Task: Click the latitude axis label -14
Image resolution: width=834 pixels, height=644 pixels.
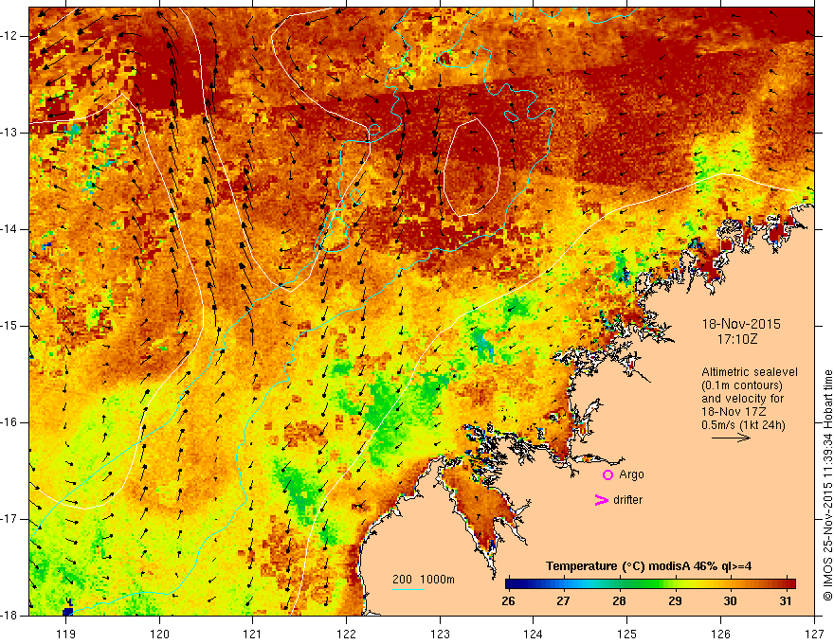Action: click(x=9, y=229)
